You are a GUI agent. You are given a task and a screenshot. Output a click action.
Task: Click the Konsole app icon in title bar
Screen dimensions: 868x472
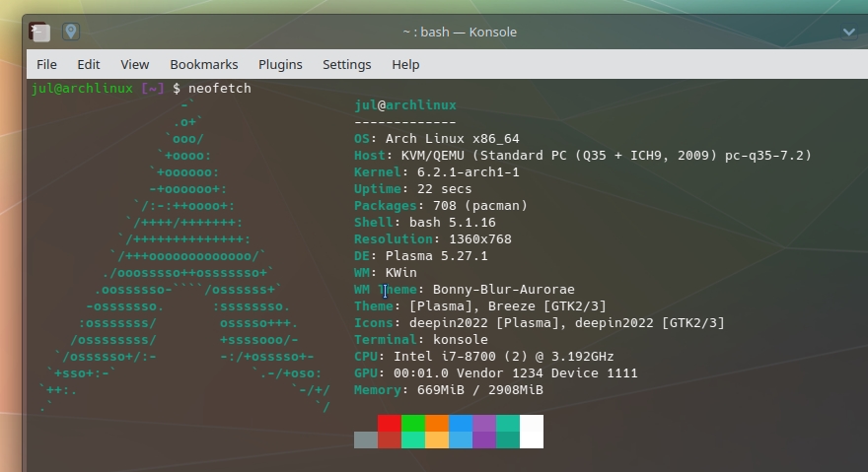click(39, 32)
